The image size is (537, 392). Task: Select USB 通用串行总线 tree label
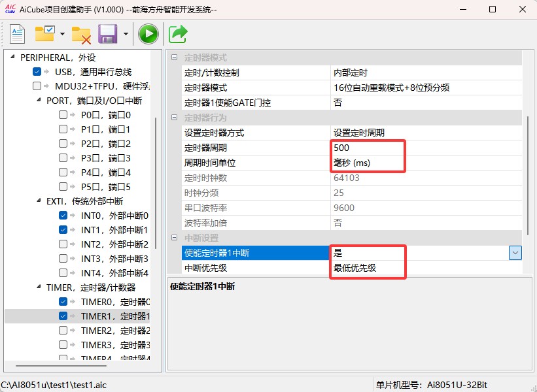point(93,72)
